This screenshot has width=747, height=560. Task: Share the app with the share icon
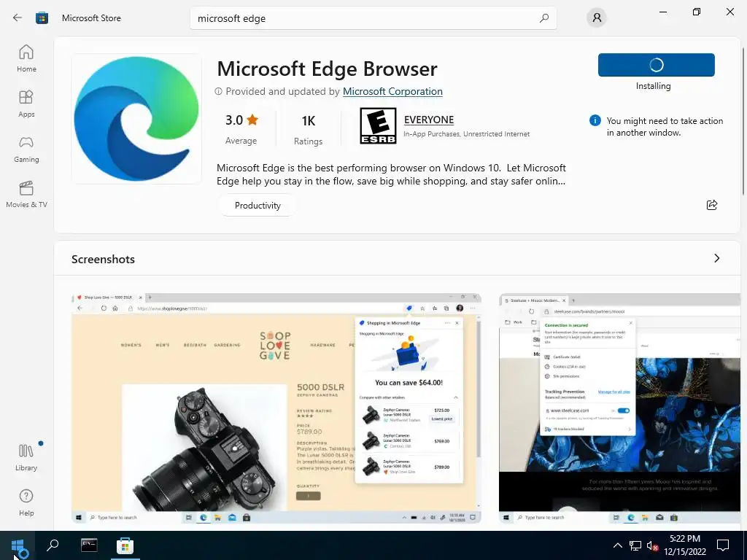pyautogui.click(x=712, y=205)
